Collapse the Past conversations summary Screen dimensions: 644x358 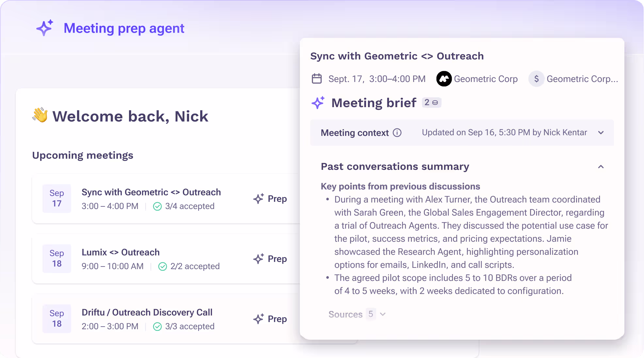point(601,167)
